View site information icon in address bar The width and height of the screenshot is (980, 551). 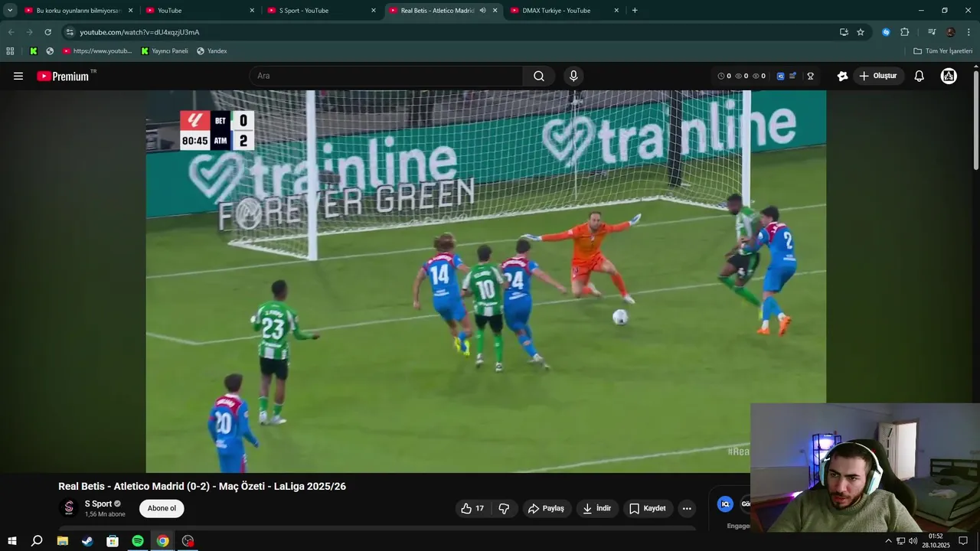70,32
